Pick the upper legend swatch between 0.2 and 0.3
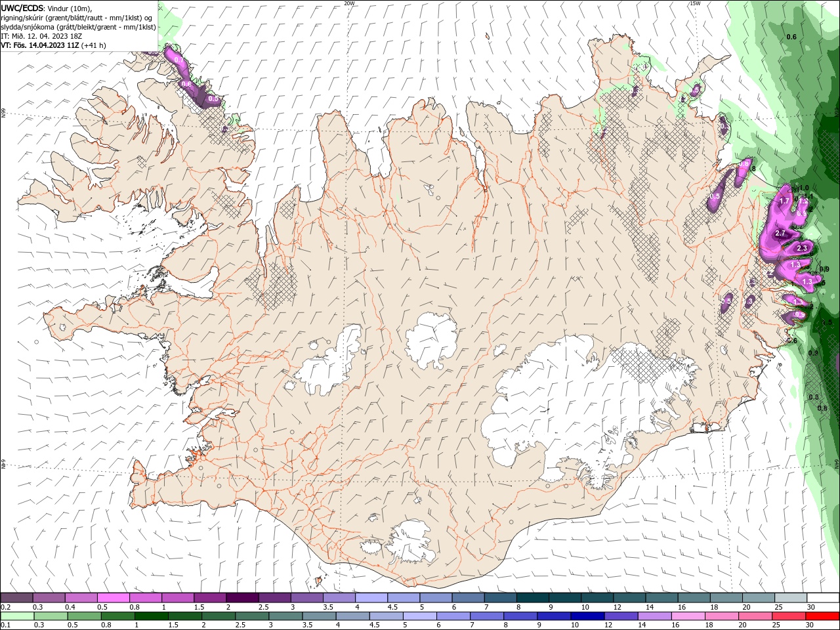Screen dimensions: 840x630 pos(17,598)
